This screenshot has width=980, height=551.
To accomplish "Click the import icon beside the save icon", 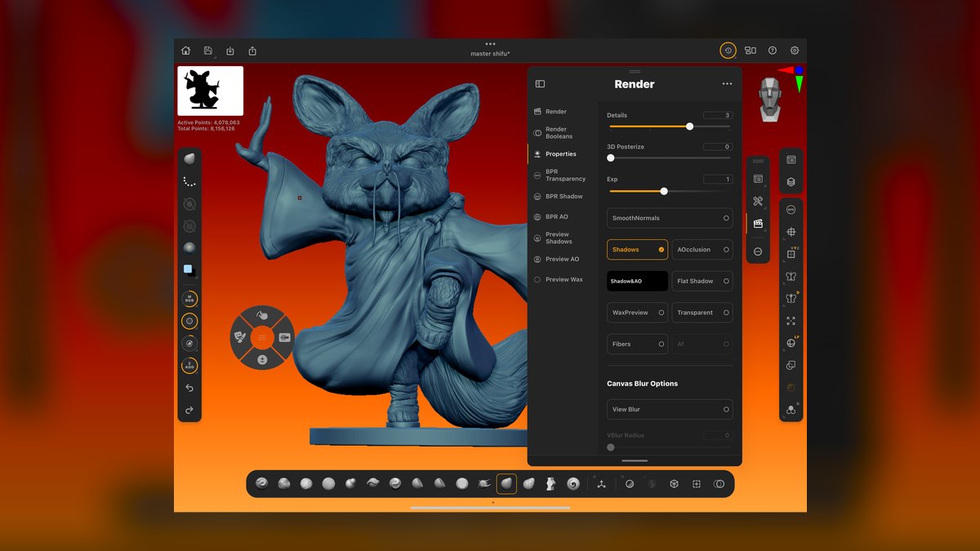I will (x=230, y=51).
